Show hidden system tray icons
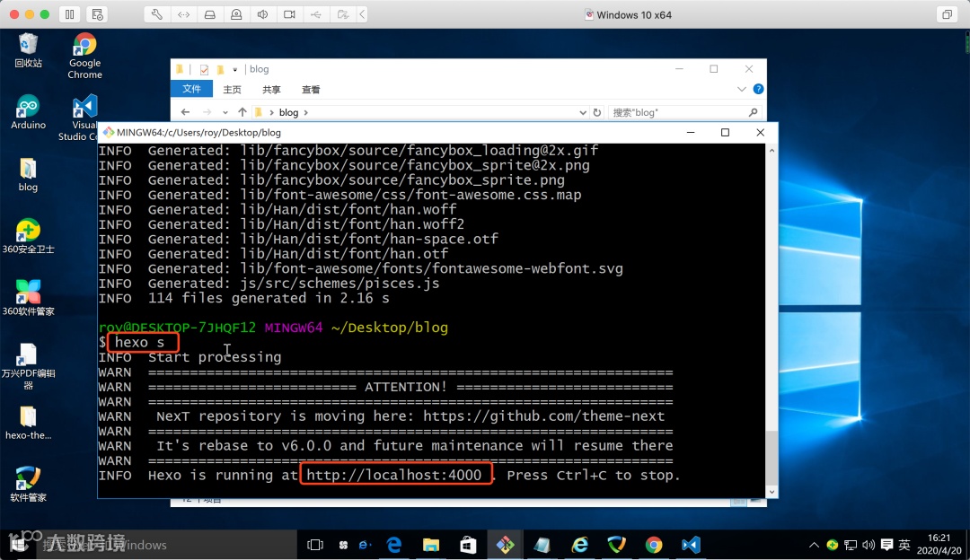Viewport: 970px width, 560px height. [814, 545]
